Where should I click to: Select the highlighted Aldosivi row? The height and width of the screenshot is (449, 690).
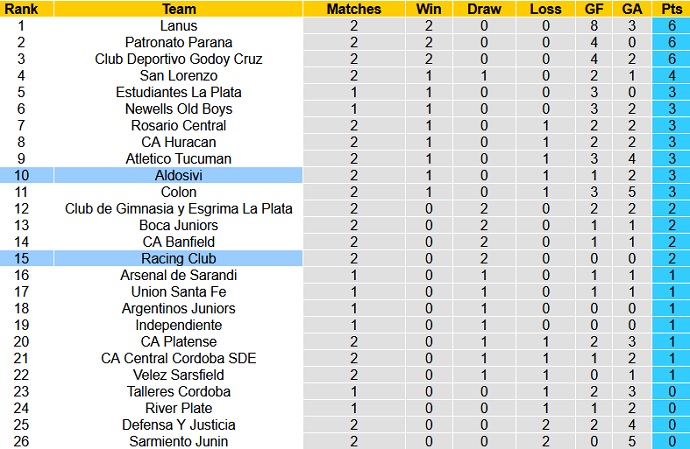click(179, 175)
